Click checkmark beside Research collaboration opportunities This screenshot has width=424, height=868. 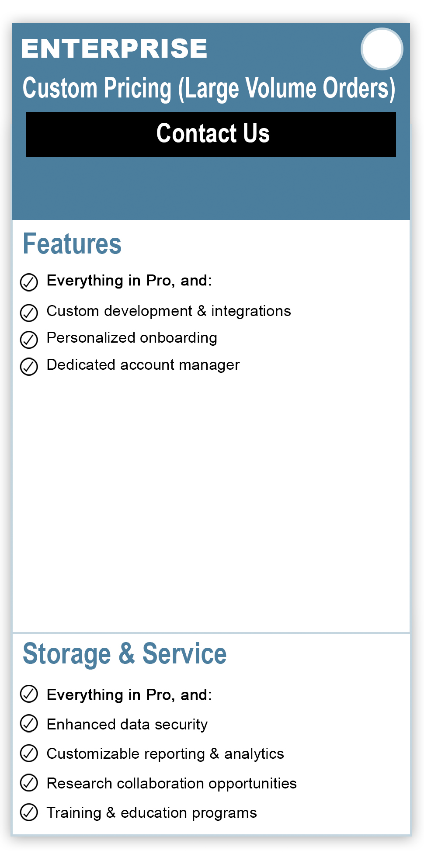point(29,782)
